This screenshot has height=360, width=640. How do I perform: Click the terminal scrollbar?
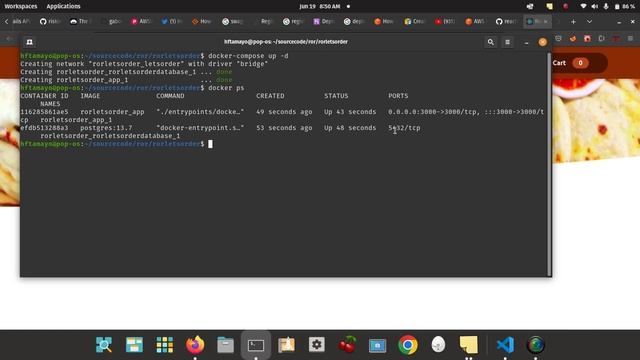pos(549,164)
